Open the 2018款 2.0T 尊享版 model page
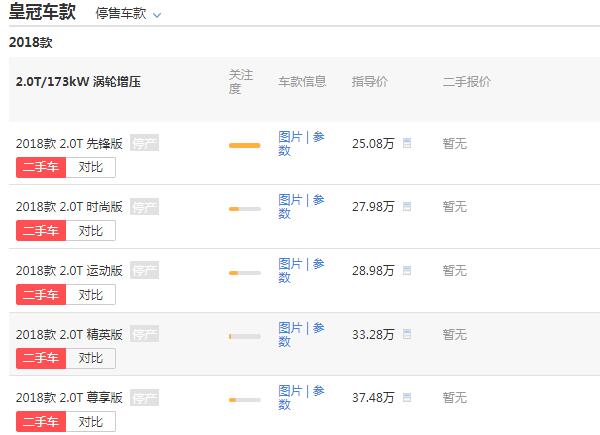This screenshot has width=600, height=435. point(69,398)
